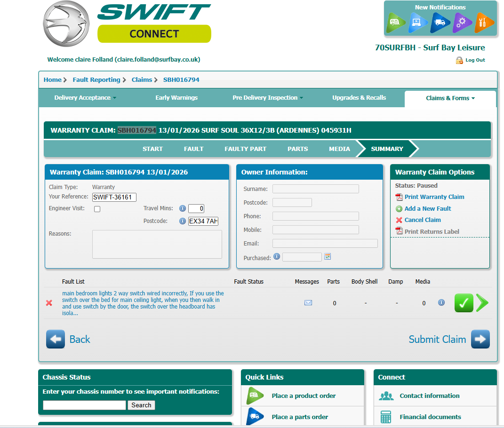This screenshot has height=428, width=504.
Task: Go to the MEDIA claim step
Action: pyautogui.click(x=339, y=149)
